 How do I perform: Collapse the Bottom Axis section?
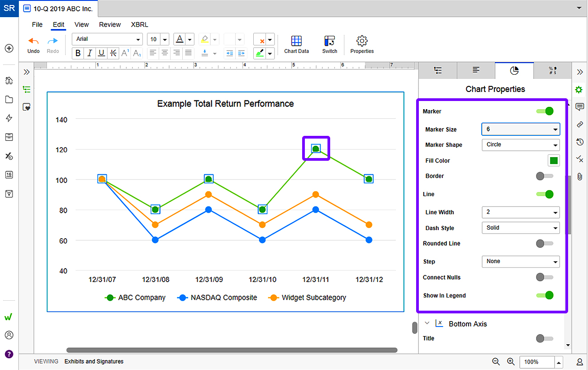(427, 323)
